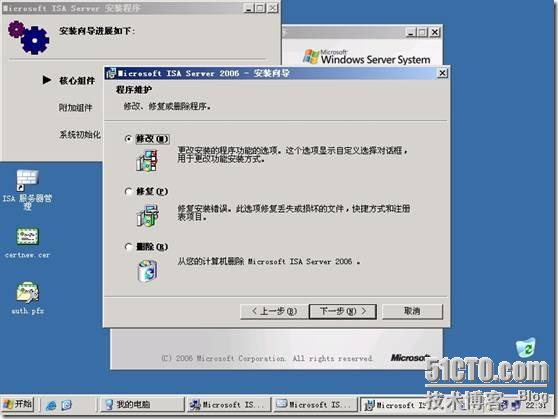This screenshot has width=558, height=419.
Task: Switch to 我的电脑 taskbar window
Action: pyautogui.click(x=141, y=405)
